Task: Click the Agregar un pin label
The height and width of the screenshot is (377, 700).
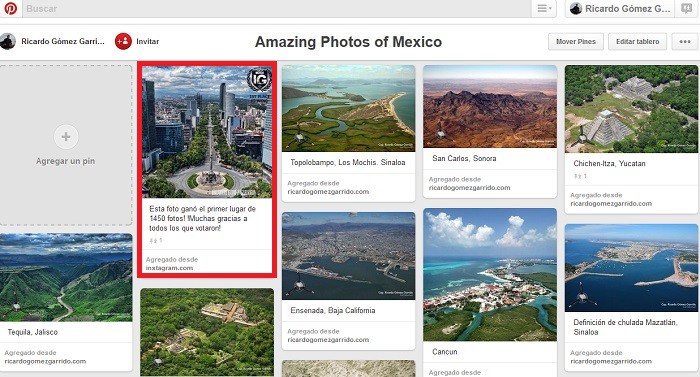Action: point(66,161)
